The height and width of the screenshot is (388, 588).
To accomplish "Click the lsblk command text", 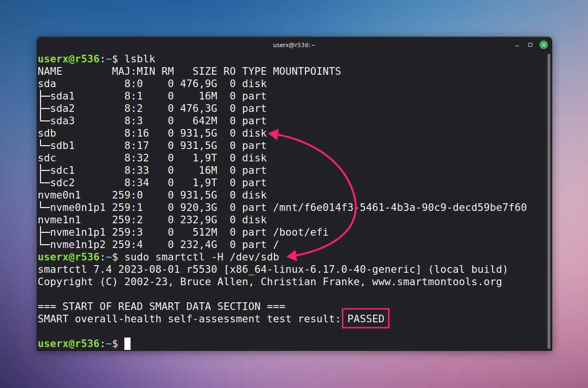I will click(140, 59).
